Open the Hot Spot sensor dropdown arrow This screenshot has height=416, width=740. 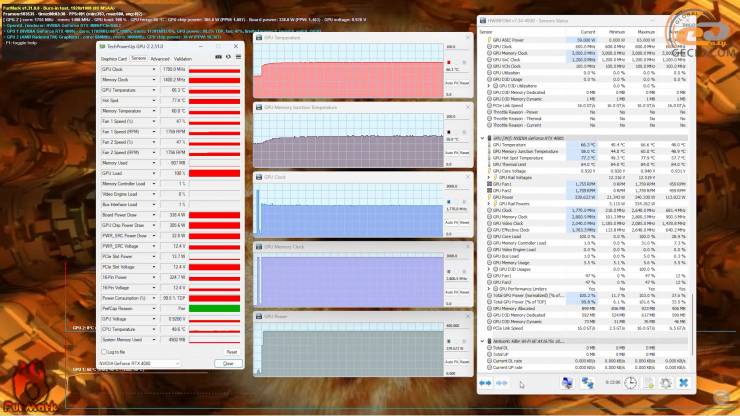(x=153, y=101)
